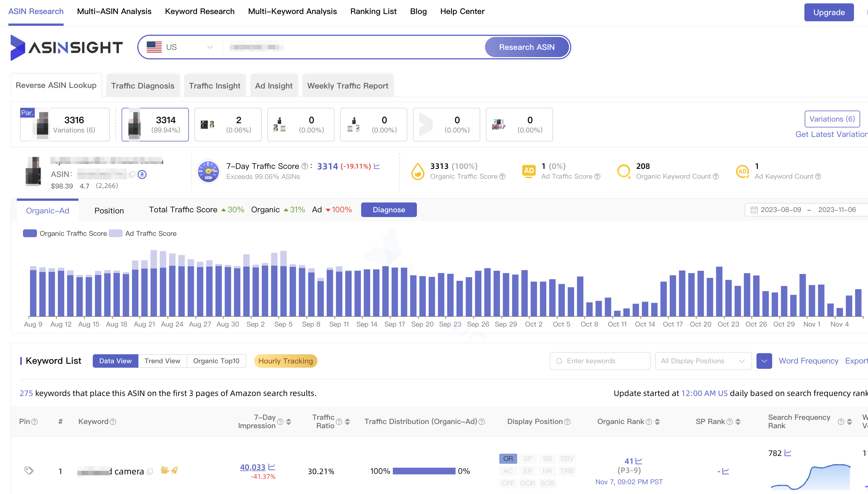Show help for Keyword column
This screenshot has height=494, width=868.
tap(113, 422)
